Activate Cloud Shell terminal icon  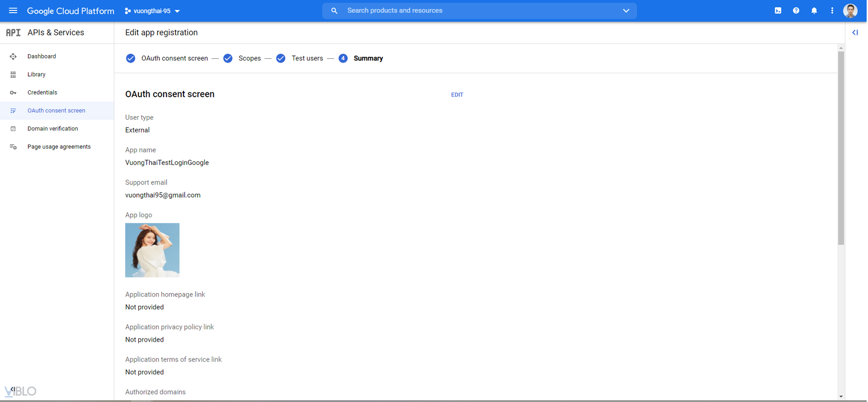(778, 11)
